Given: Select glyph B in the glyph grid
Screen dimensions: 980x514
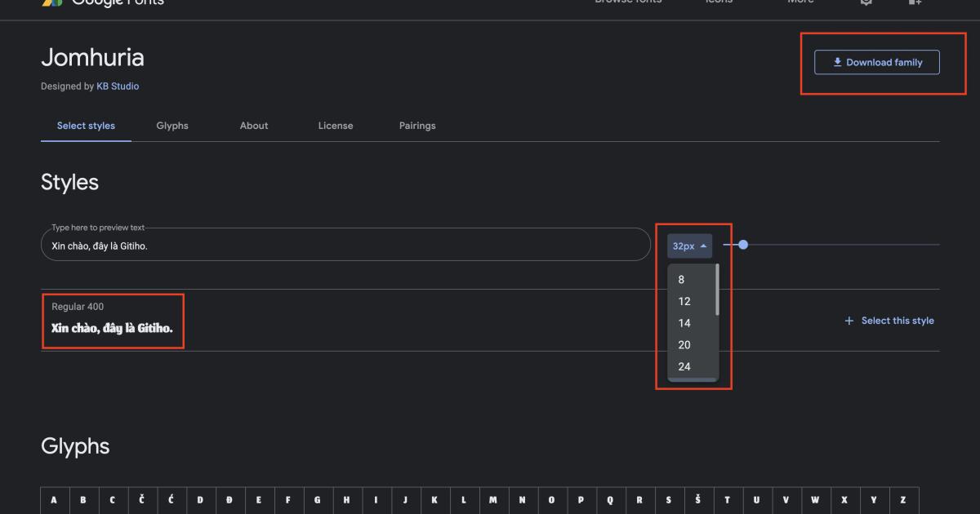Looking at the screenshot, I should (85, 500).
